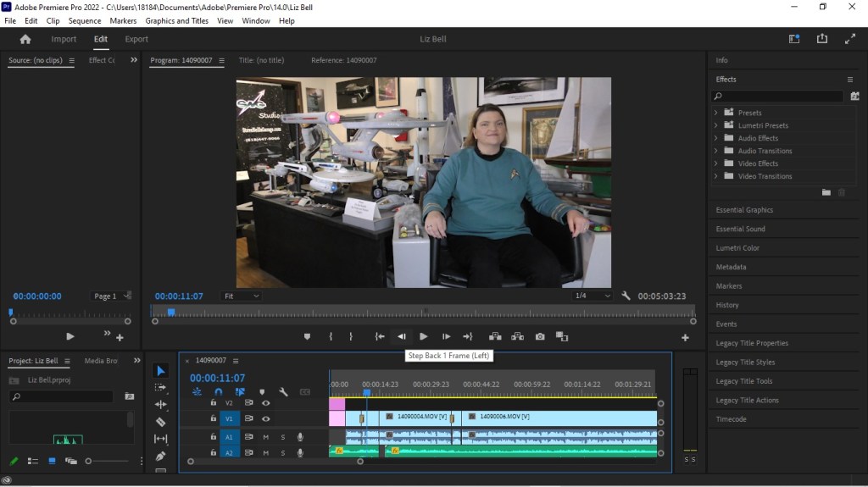The width and height of the screenshot is (868, 487).
Task: Open the 1/4 playback resolution dropdown
Action: point(593,296)
